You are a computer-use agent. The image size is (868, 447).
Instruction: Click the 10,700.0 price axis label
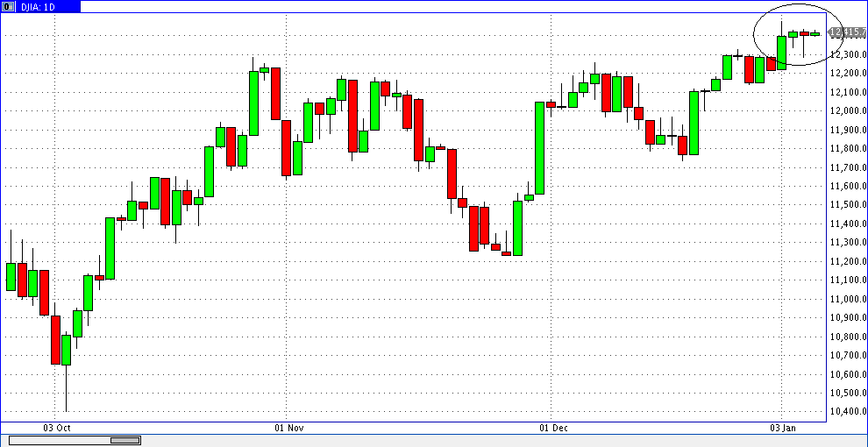[x=849, y=356]
